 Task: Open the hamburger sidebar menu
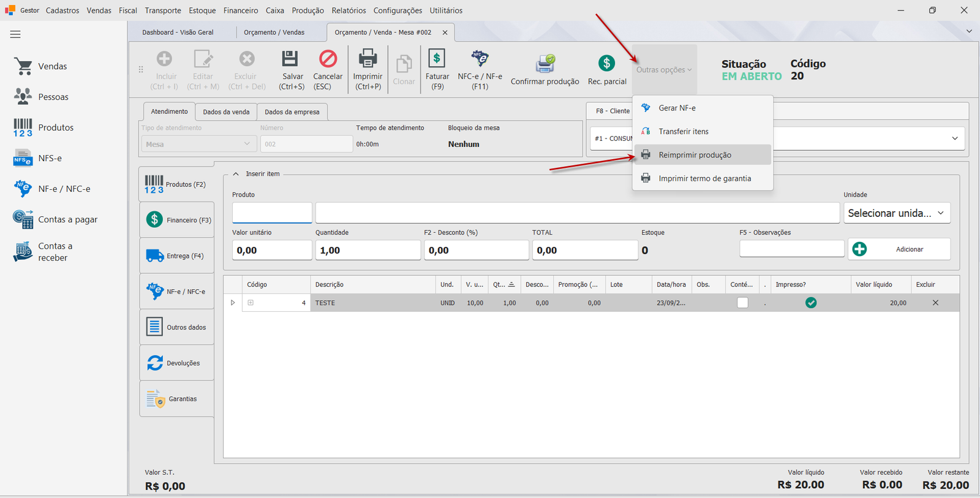coord(15,34)
